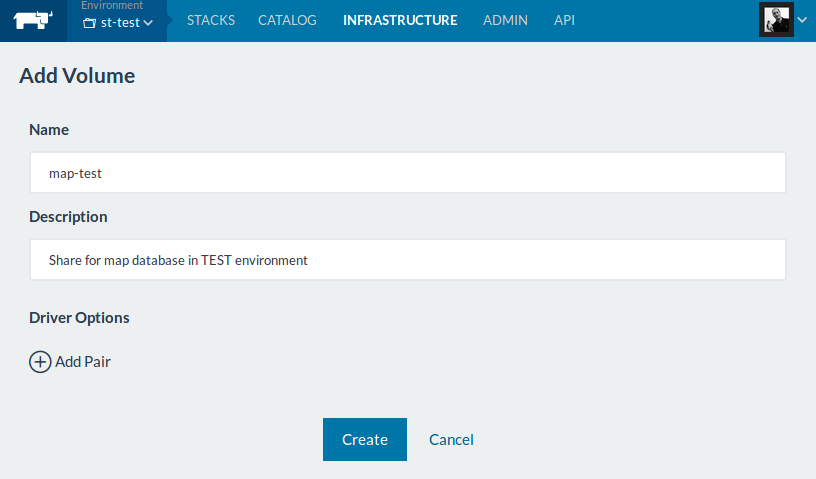Click the plus circle icon for Add Pair
This screenshot has height=479, width=816.
pos(40,362)
